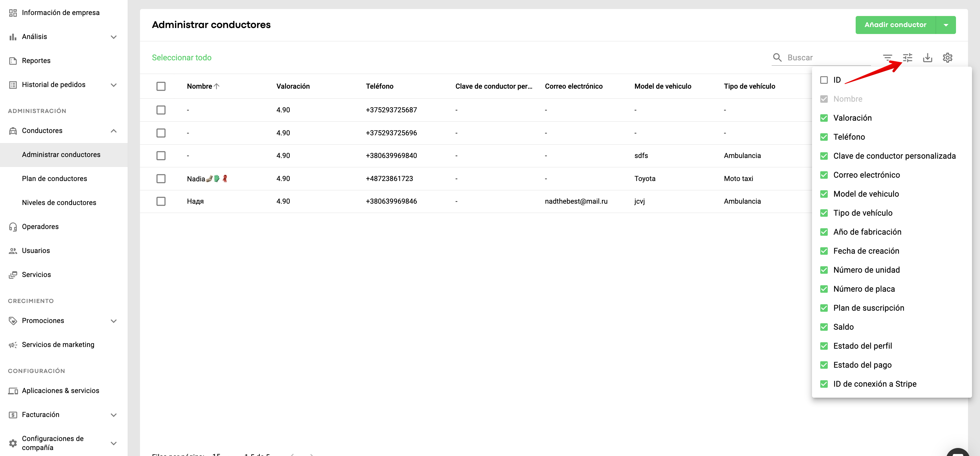The image size is (980, 456).
Task: Open the gear settings icon in toolbar
Action: coord(947,57)
